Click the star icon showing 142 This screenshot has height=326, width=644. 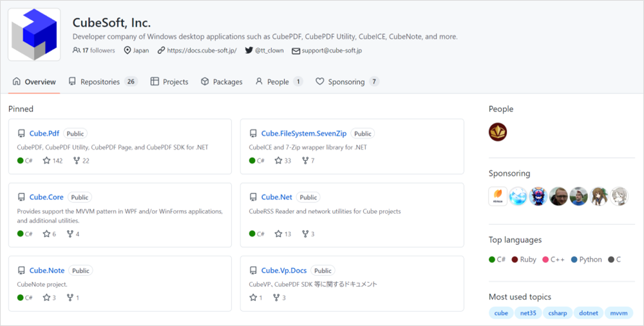click(47, 160)
